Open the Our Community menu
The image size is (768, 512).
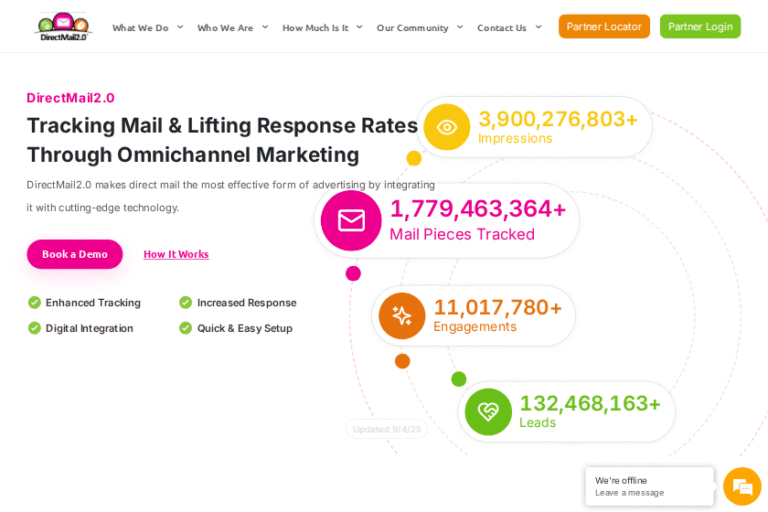(x=419, y=28)
